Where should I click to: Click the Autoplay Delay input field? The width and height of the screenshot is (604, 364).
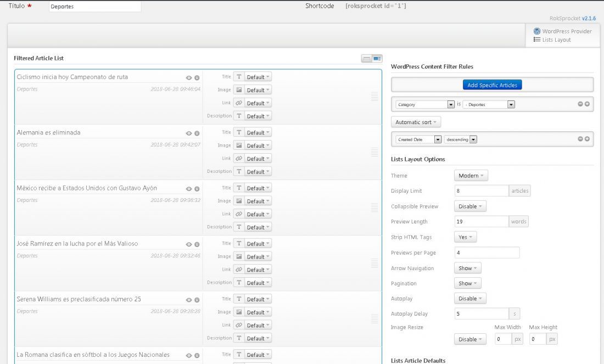(482, 314)
